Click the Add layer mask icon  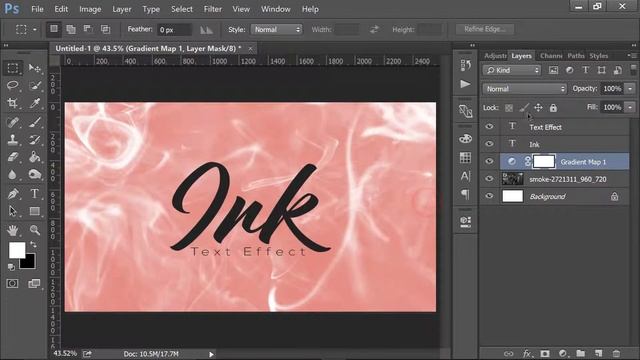(x=544, y=353)
